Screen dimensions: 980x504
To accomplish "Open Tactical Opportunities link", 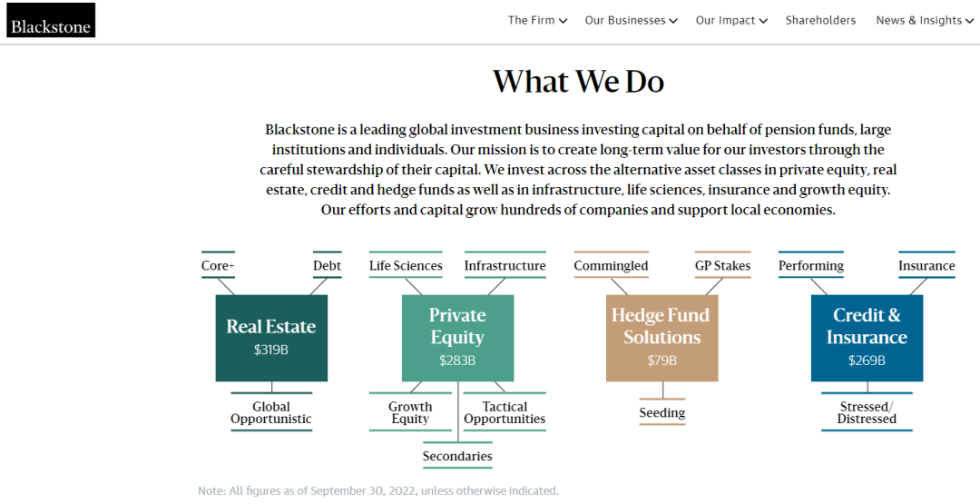I will (x=505, y=413).
